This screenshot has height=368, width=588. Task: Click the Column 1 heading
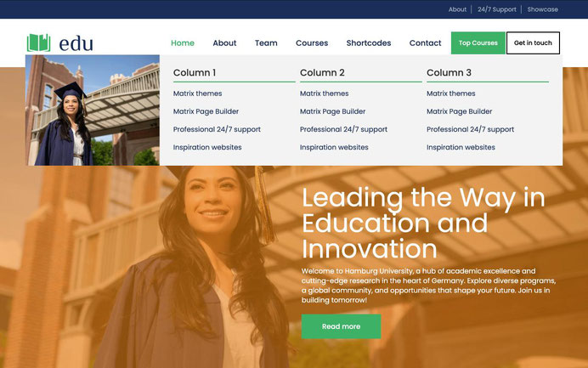click(x=195, y=73)
